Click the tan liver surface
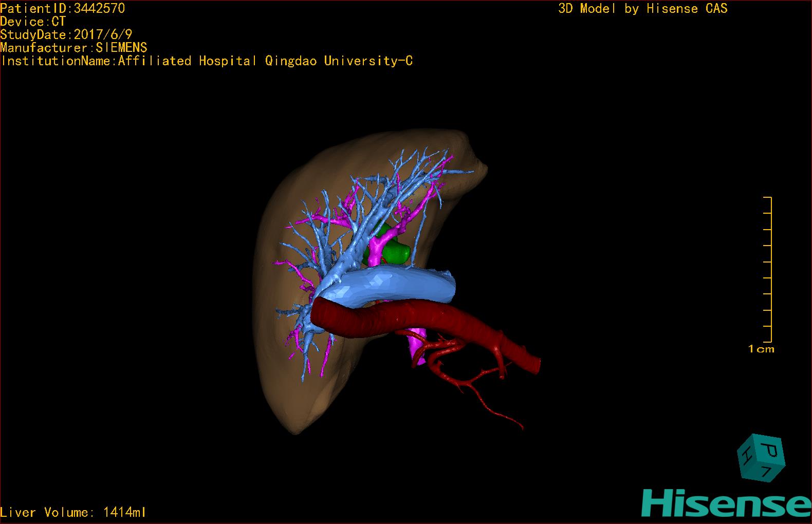 [288, 380]
